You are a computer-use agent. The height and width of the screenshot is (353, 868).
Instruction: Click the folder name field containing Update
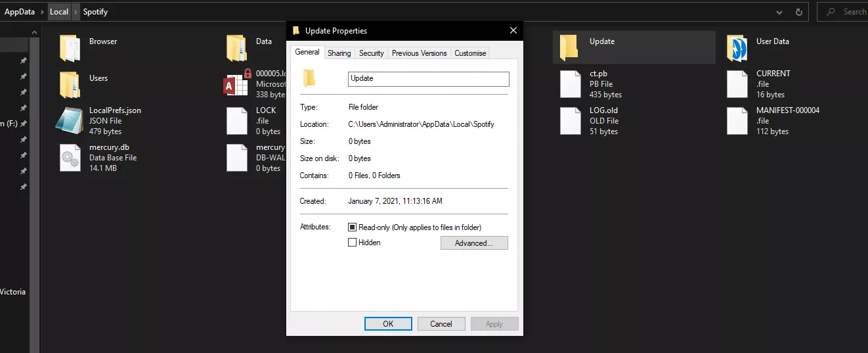coord(429,79)
